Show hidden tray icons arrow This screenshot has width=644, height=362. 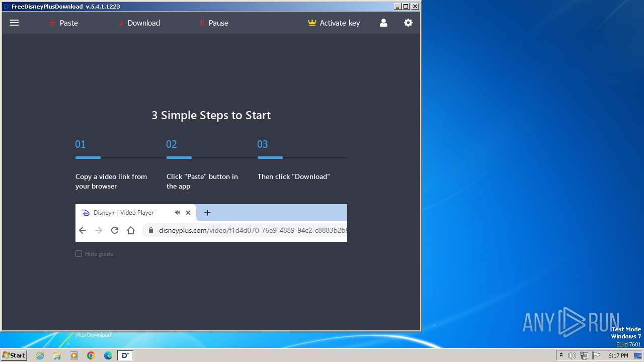(x=561, y=355)
